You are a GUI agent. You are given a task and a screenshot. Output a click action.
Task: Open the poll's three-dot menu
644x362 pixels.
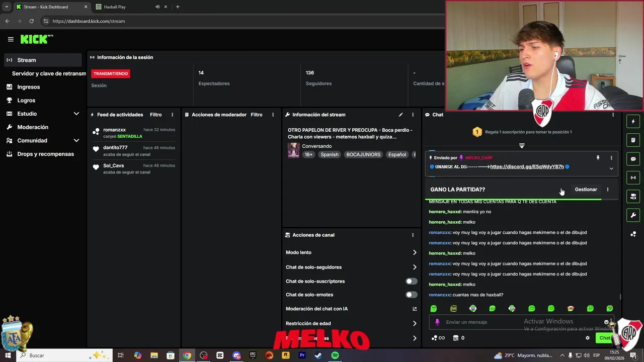[608, 190]
